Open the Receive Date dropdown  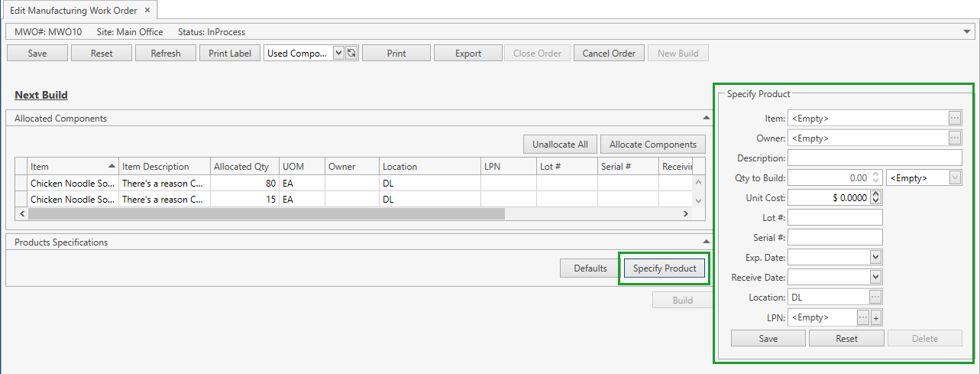[x=875, y=277]
